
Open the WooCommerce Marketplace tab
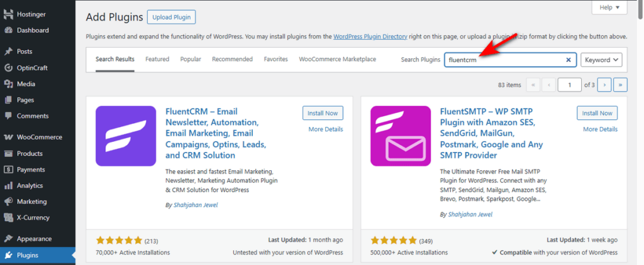coord(338,59)
